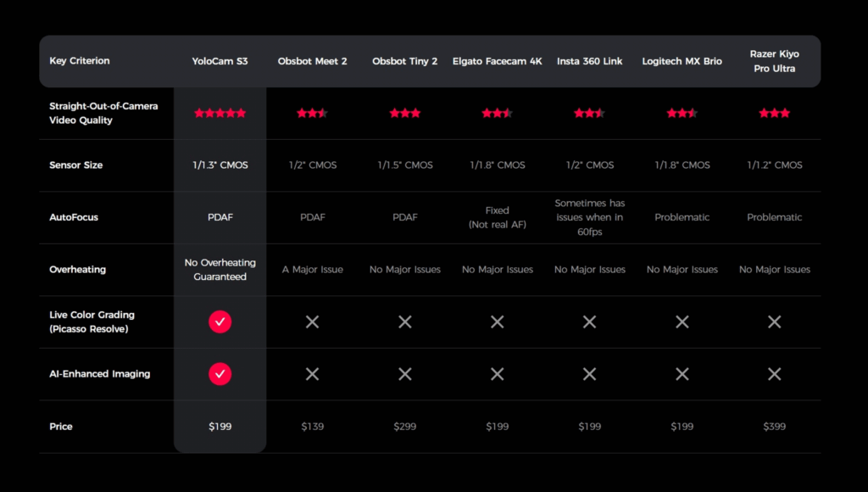Click the Key Criterion header label
The image size is (868, 492).
[x=80, y=61]
